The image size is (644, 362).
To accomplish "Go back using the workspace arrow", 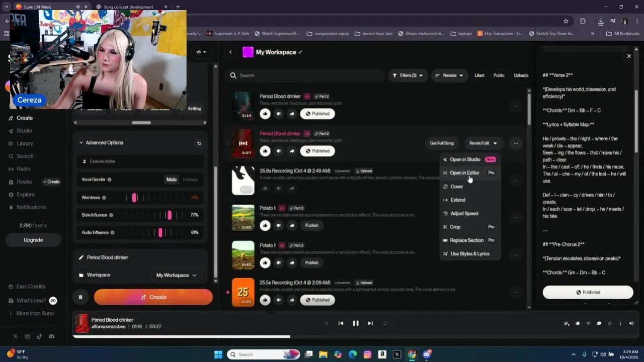I will [230, 52].
